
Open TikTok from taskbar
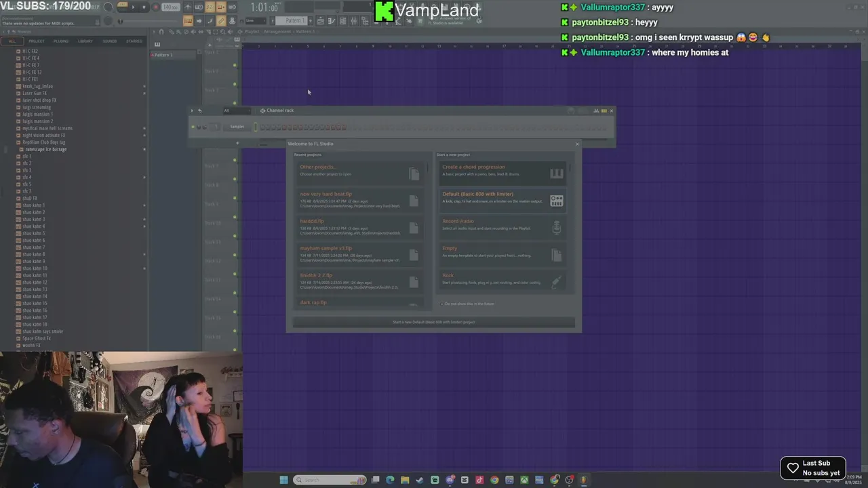(x=479, y=480)
